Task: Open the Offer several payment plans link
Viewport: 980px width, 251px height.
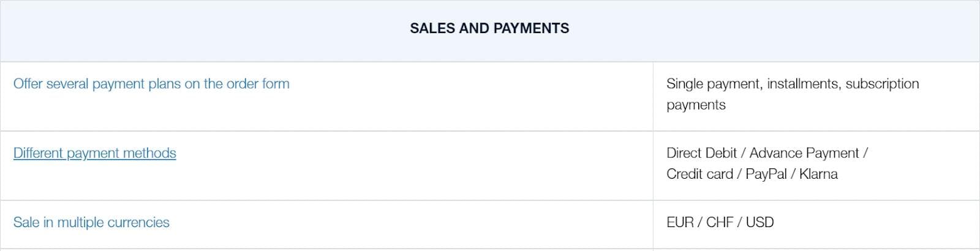Action: click(x=151, y=84)
